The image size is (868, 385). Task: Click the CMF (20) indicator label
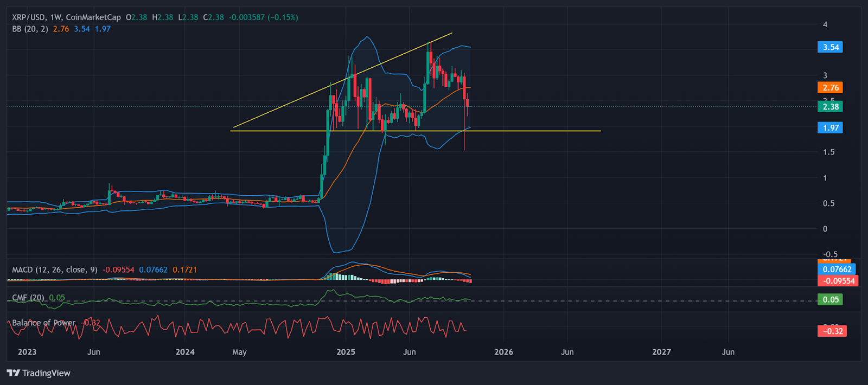coord(28,298)
